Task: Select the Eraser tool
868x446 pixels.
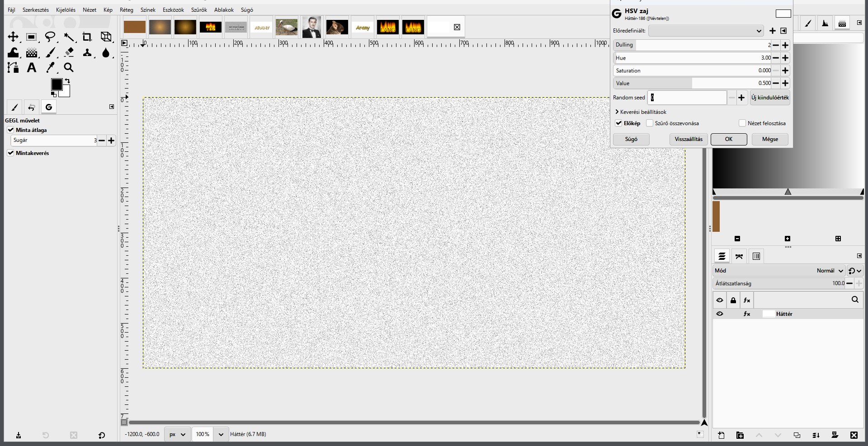Action: click(69, 52)
